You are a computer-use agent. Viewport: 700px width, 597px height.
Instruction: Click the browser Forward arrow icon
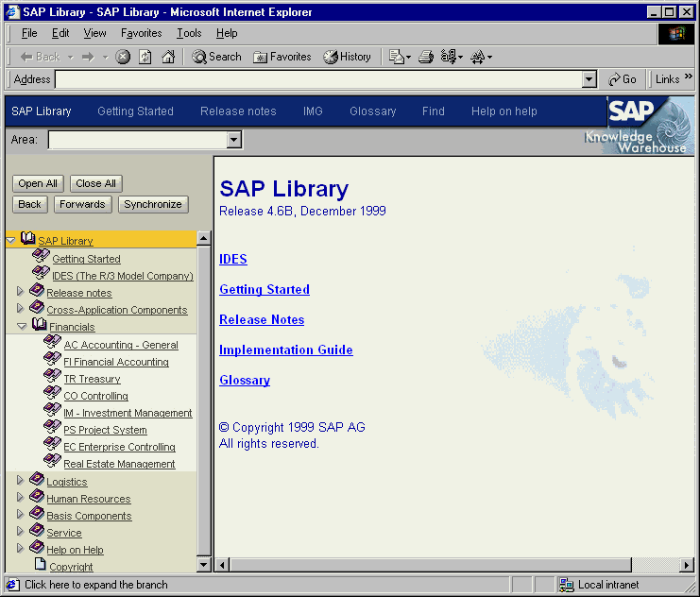click(88, 57)
